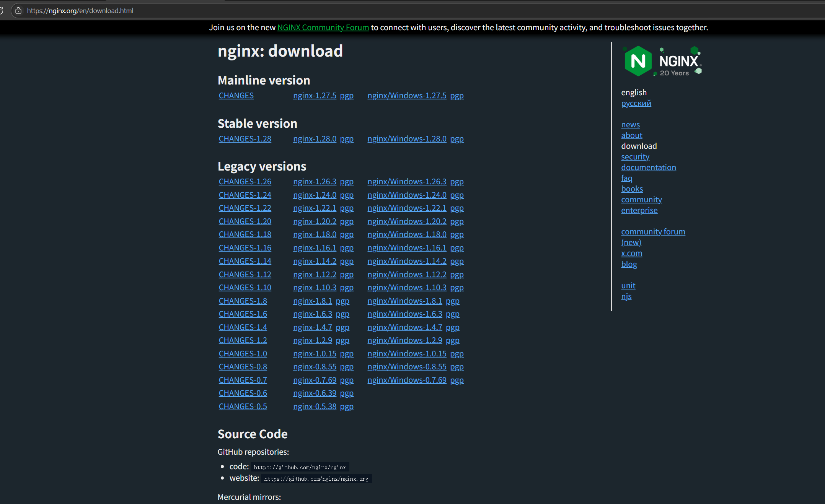
Task: Open the mainline CHANGES link
Action: (x=236, y=96)
